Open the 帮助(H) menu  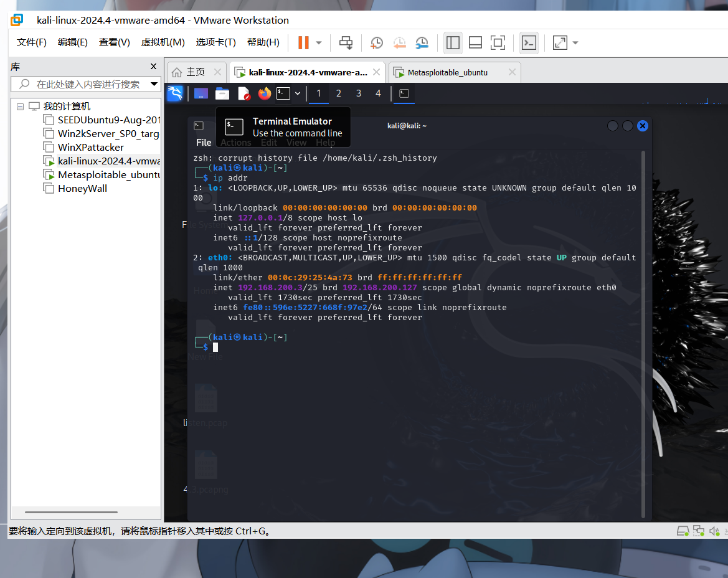[x=263, y=42]
